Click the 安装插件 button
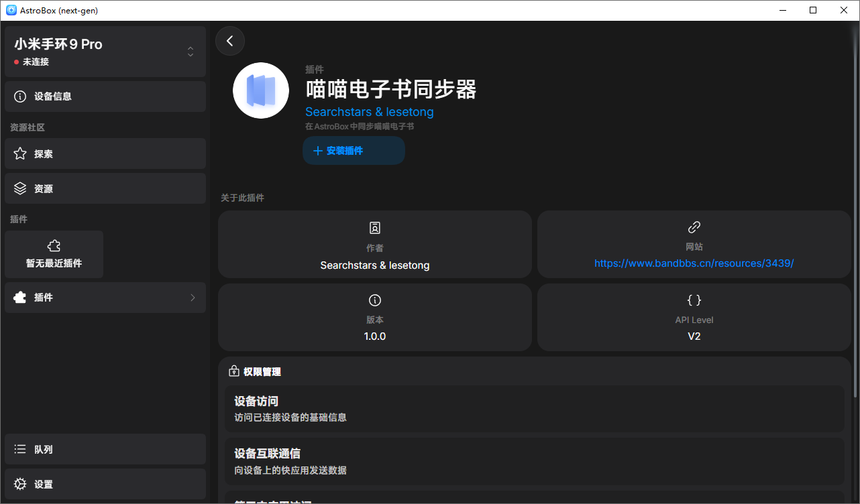The image size is (860, 504). (x=354, y=151)
